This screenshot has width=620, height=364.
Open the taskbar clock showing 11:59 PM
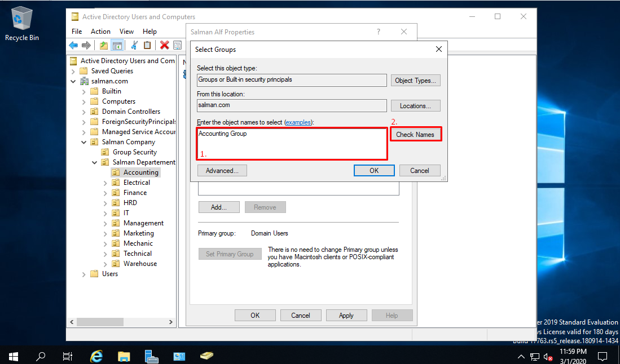coord(573,356)
